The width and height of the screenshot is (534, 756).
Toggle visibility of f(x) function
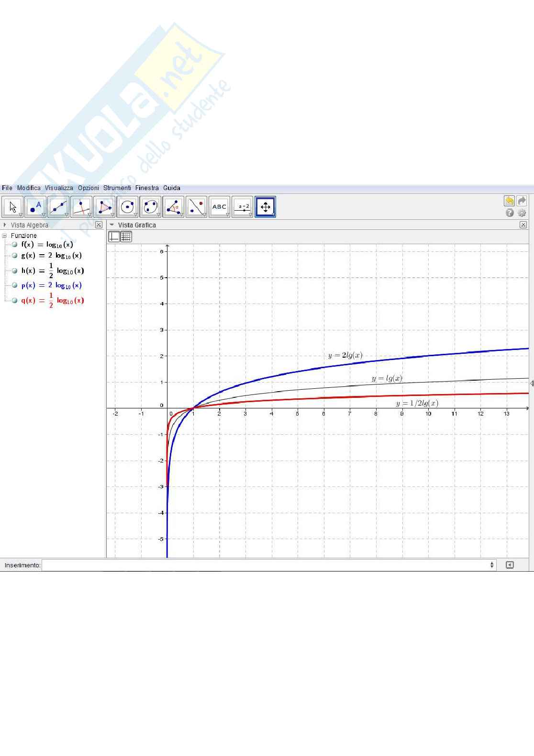click(14, 245)
